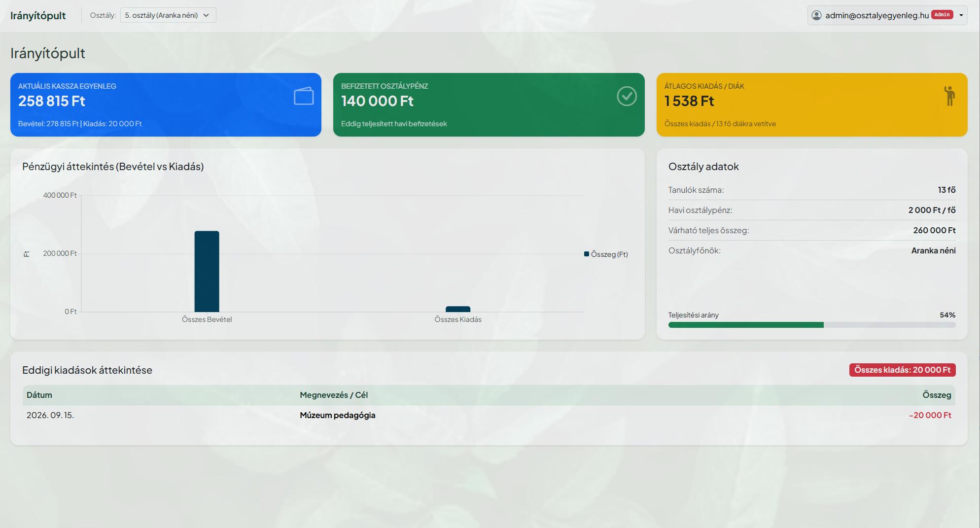Click the Összes kiadás: 20 000 Ft badge
The image size is (980, 528).
click(902, 370)
